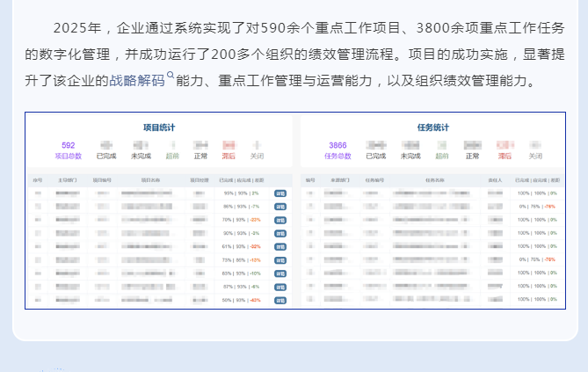Click the 责任人 column header in task table
Image resolution: width=588 pixels, height=372 pixels.
(495, 179)
